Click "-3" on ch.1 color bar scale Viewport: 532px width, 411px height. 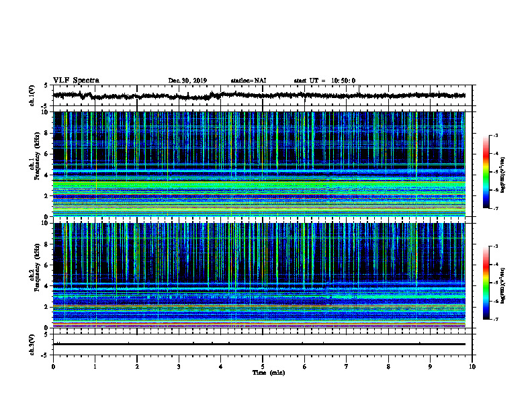tap(495, 136)
